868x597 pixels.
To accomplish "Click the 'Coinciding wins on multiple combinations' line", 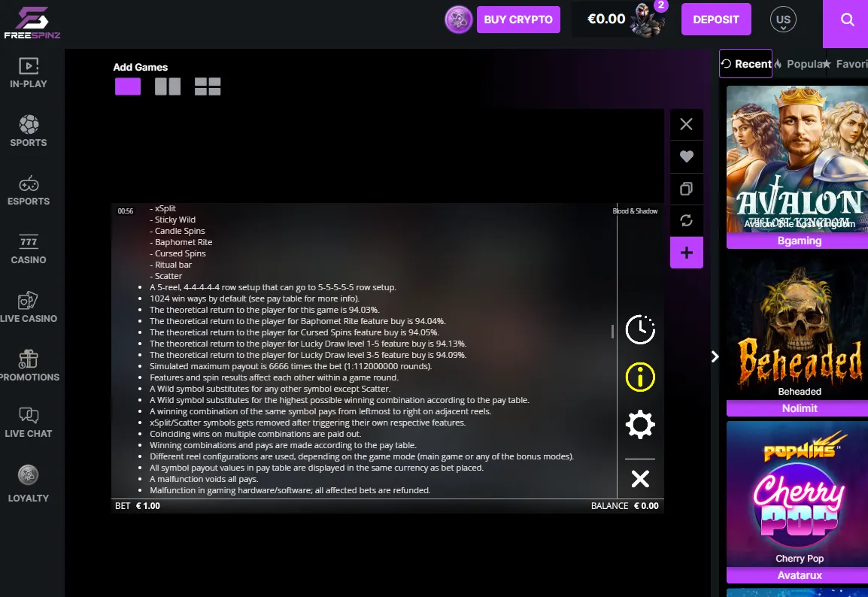I will (x=255, y=434).
